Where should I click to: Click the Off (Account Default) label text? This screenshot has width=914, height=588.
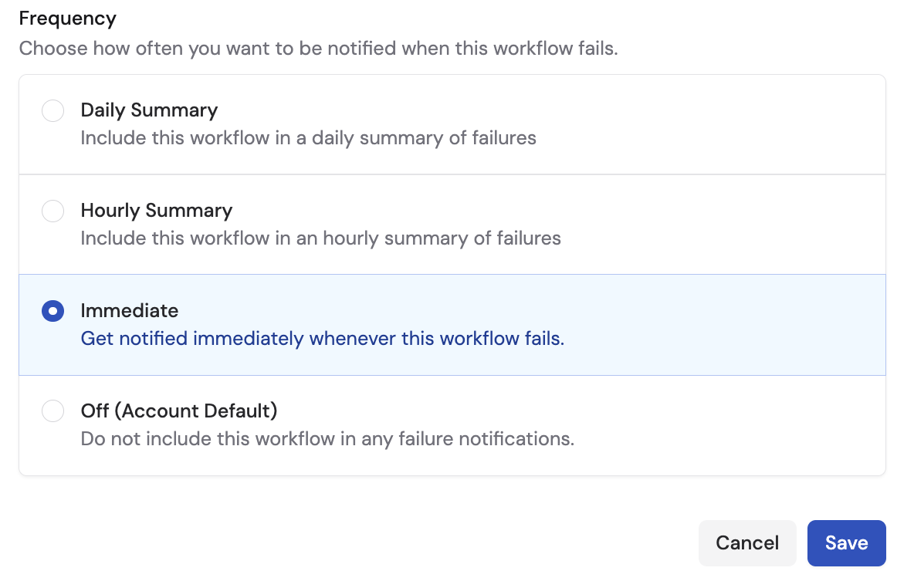coord(179,411)
